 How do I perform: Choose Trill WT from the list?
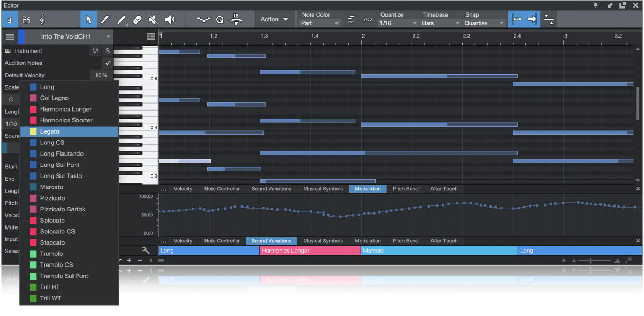[69, 298]
